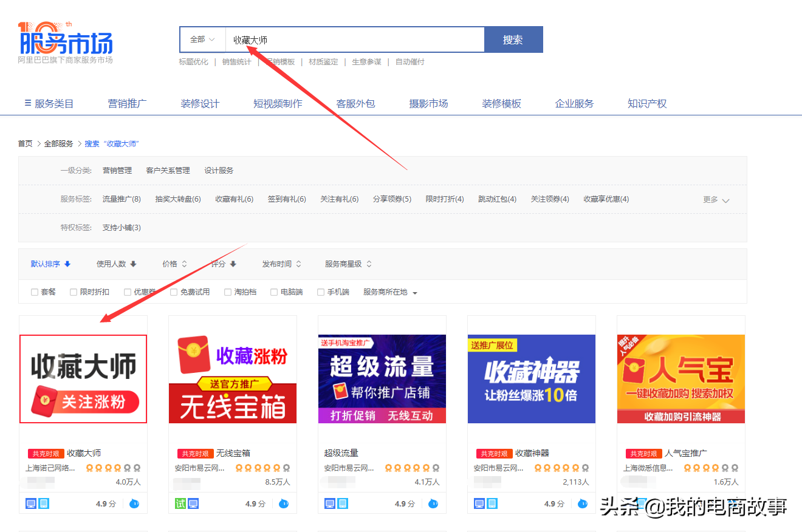The image size is (802, 532).
Task: Click the blue circle badge next to 收藏神器 rating
Action: [583, 503]
